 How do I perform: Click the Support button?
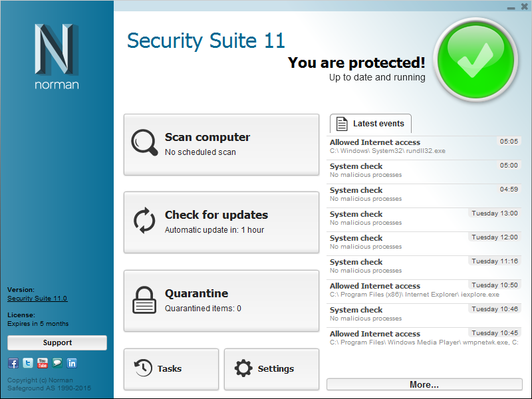57,343
